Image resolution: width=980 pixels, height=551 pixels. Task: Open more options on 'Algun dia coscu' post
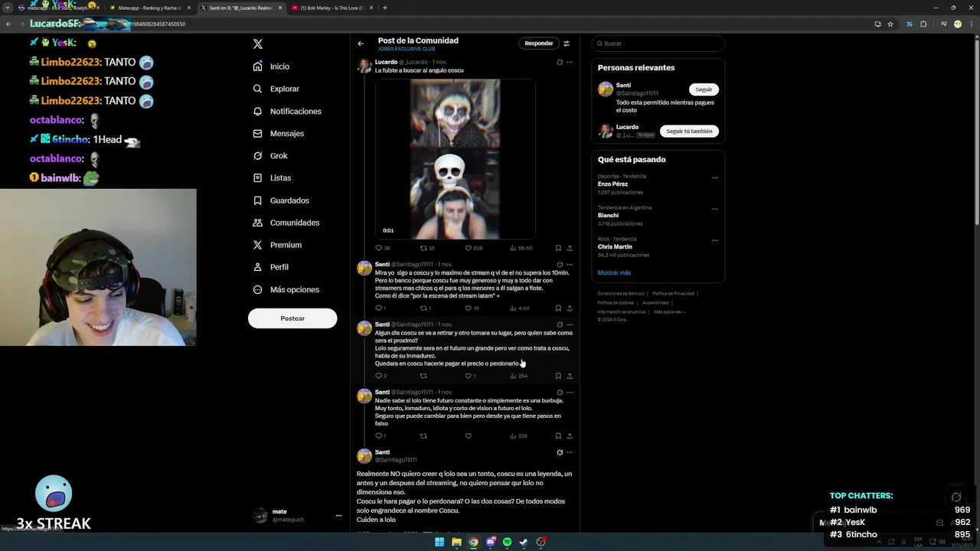[570, 324]
